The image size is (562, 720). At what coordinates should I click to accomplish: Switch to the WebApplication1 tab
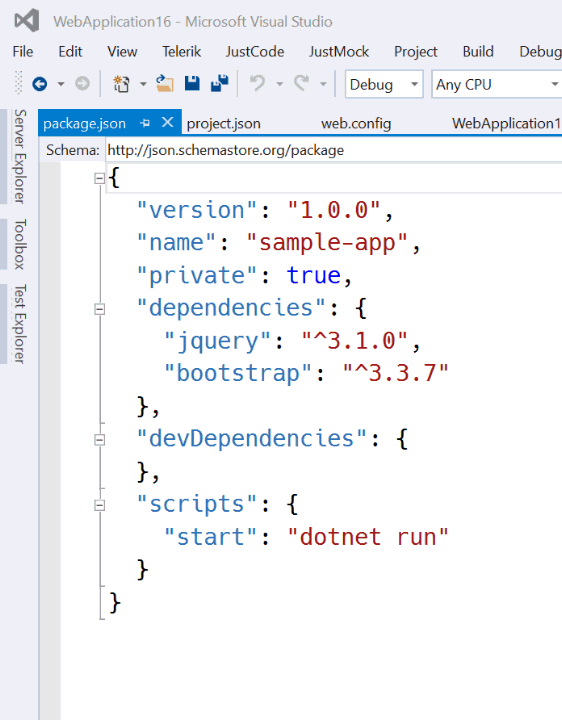point(506,123)
